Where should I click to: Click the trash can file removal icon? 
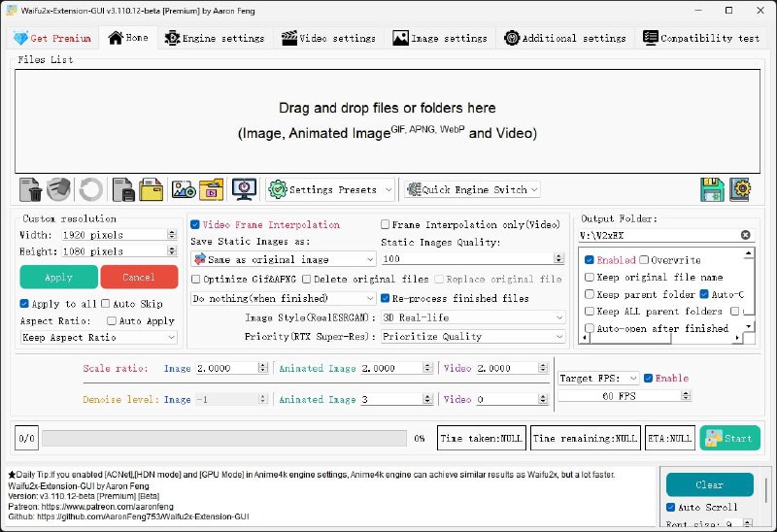29,189
